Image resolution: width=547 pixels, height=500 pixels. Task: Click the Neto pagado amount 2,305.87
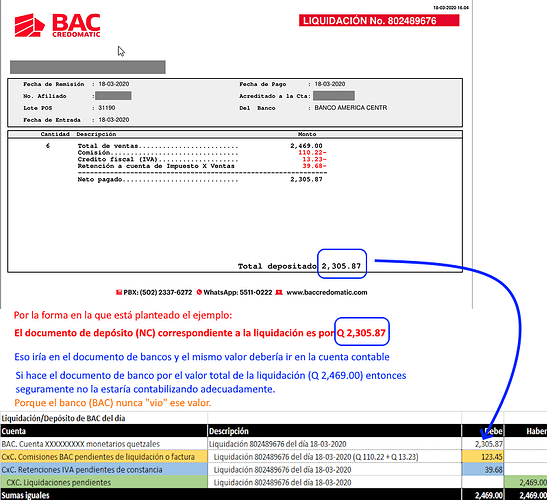pyautogui.click(x=306, y=179)
